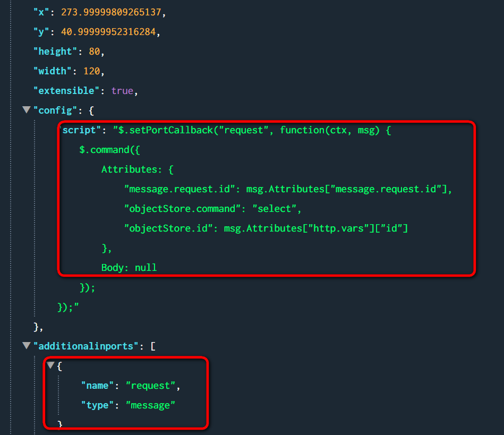Screen dimensions: 504x435
Task: Select the y value 40.99999952316284
Action: coord(108,32)
